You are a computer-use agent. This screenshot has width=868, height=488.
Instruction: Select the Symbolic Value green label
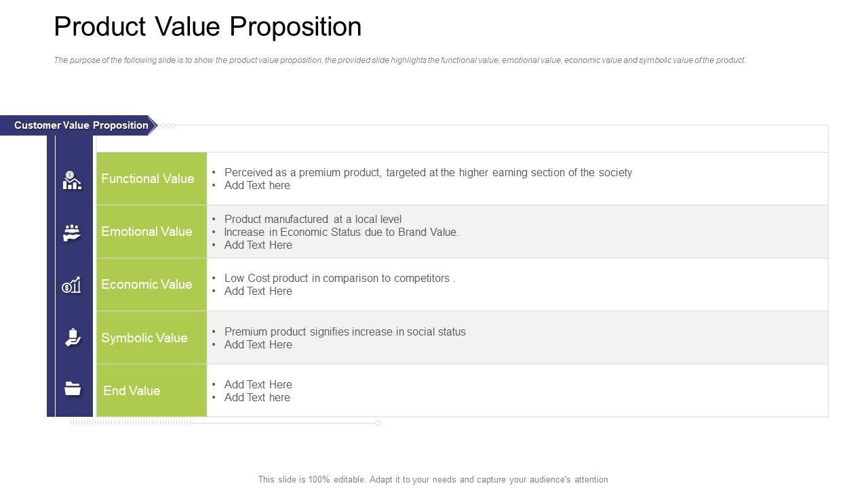144,338
